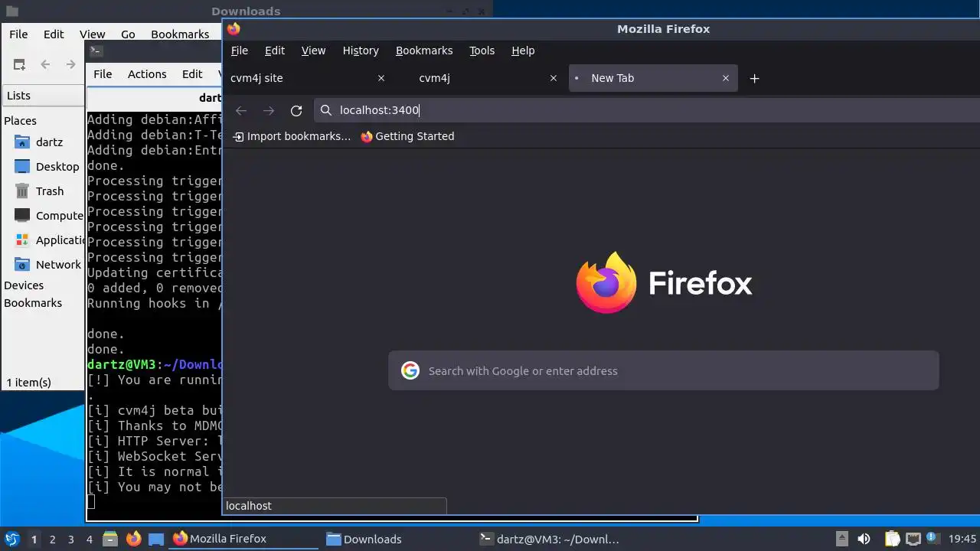Click Import bookmarks in bookmarks toolbar
The height and width of the screenshot is (551, 980).
pos(292,136)
